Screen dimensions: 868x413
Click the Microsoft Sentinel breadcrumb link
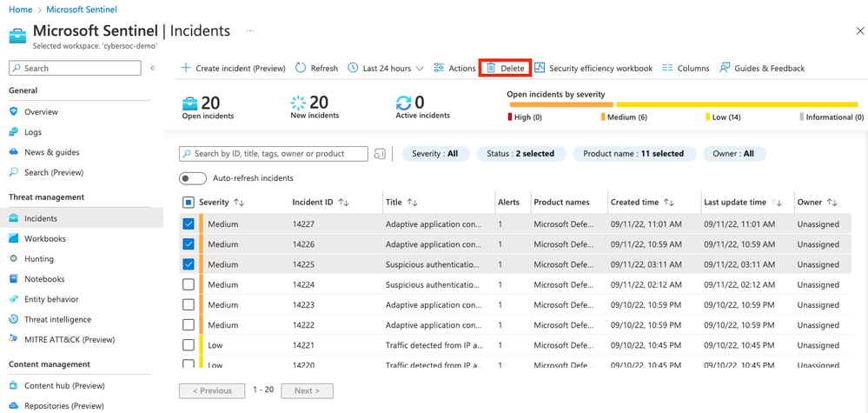click(82, 10)
